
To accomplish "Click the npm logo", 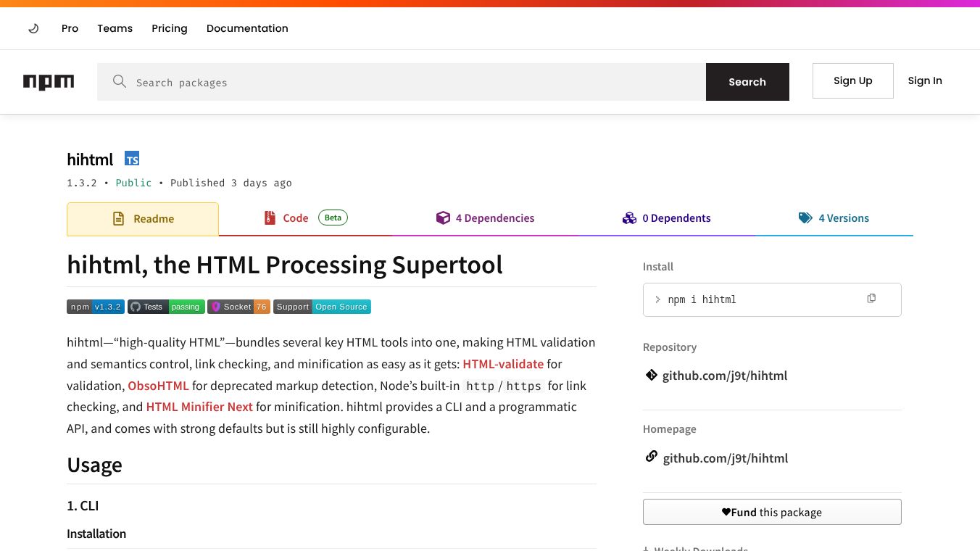I will click(x=49, y=82).
